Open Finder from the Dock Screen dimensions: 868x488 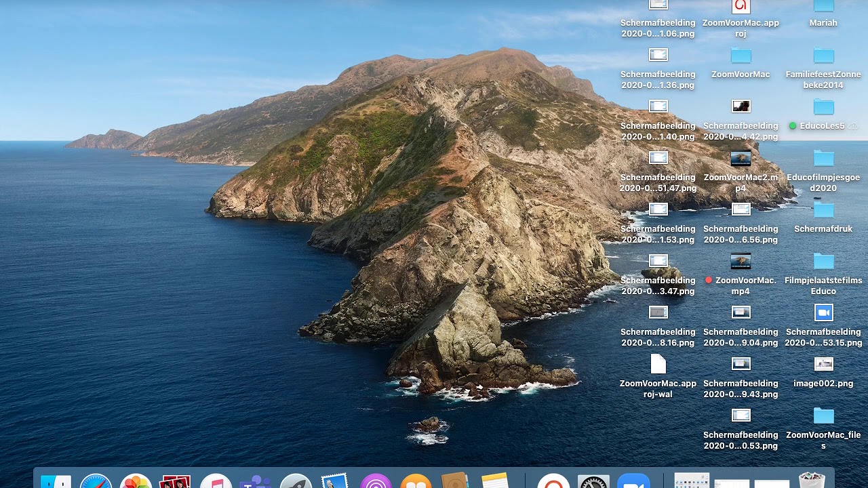click(x=56, y=481)
